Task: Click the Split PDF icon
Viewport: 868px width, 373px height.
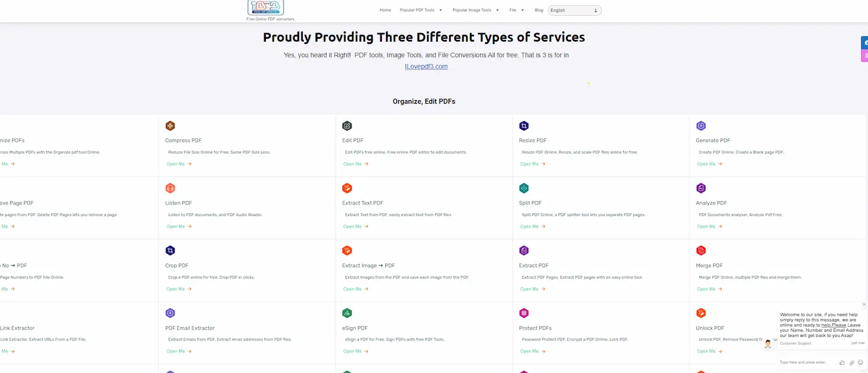Action: [524, 188]
